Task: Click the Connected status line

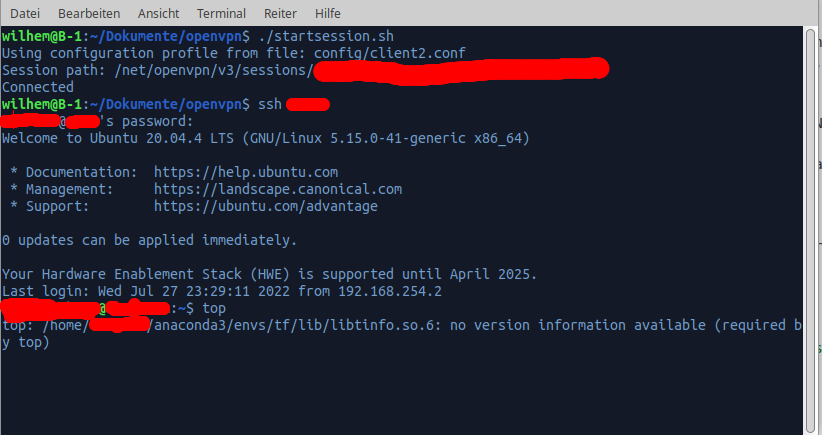Action: 38,87
